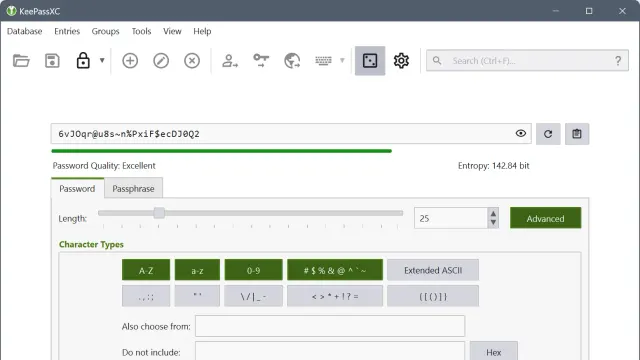Screen dimensions: 640x360
Task: Maximize the KeePassXC window
Action: coord(589,11)
